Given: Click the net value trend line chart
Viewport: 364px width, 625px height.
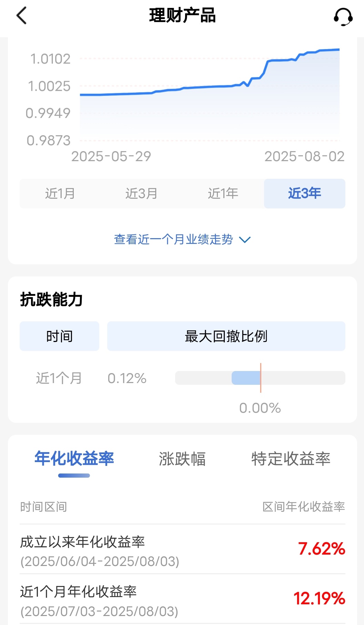Looking at the screenshot, I should coord(210,93).
